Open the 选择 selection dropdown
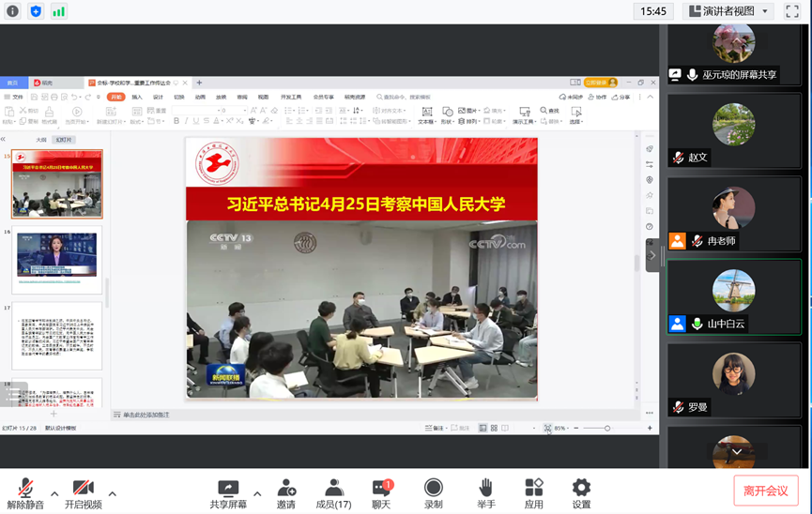The height and width of the screenshot is (514, 812). pyautogui.click(x=575, y=115)
